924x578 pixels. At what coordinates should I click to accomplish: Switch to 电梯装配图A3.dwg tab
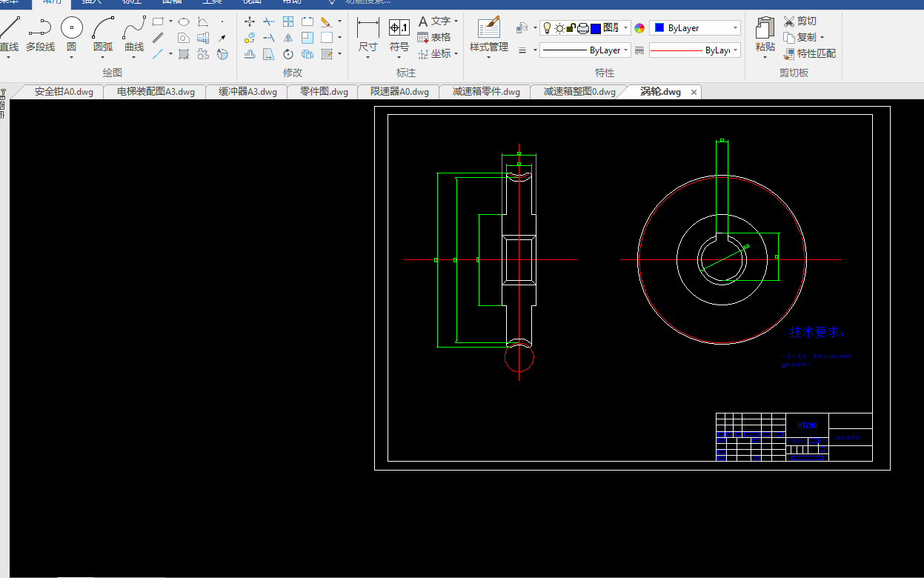click(156, 92)
